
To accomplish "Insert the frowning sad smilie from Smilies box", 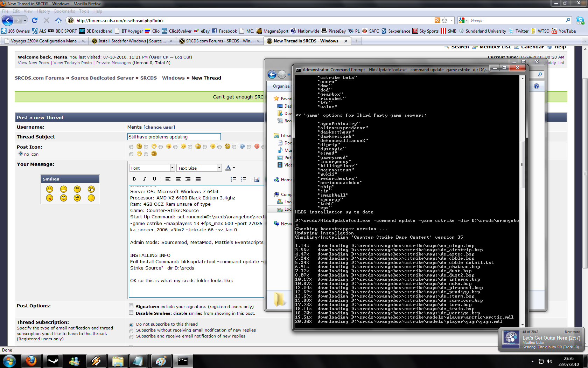I will 91,198.
